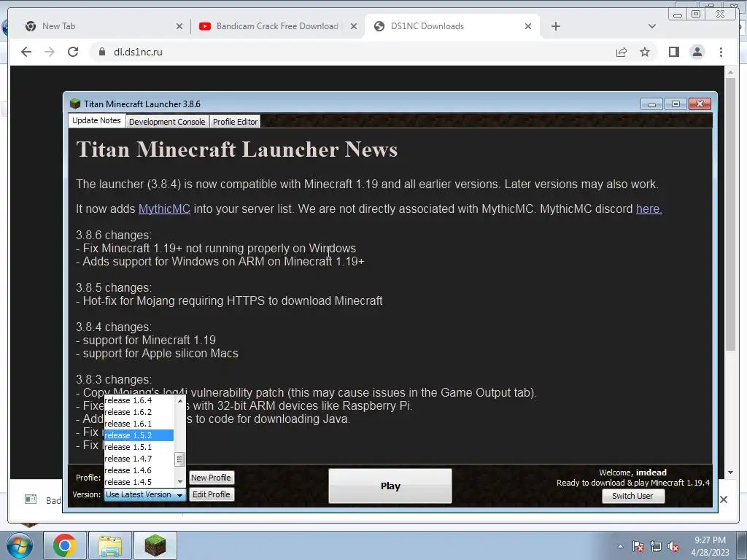
Task: Select release 1.6.4 from version list
Action: point(139,400)
